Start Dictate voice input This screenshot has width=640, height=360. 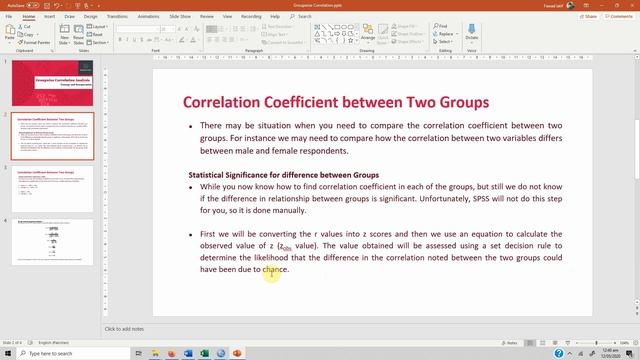471,33
